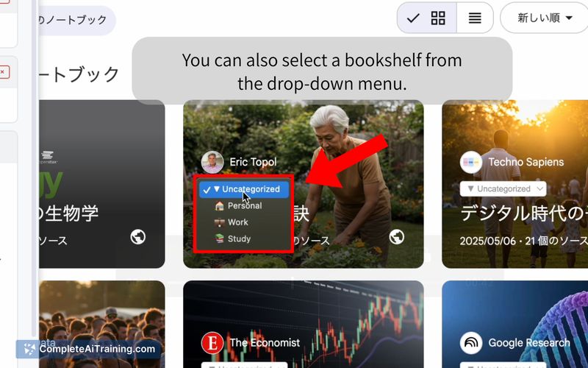The width and height of the screenshot is (588, 368).
Task: Click the Google Research logo icon
Action: pyautogui.click(x=471, y=343)
